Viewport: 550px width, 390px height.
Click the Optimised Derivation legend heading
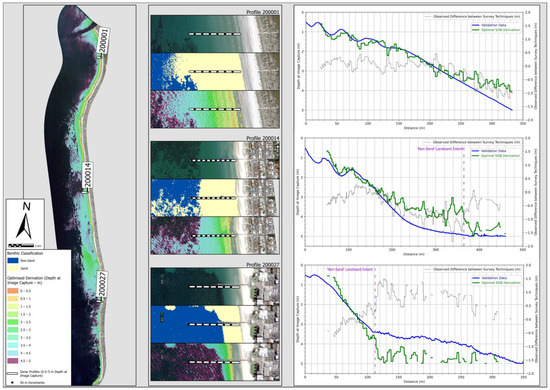(x=34, y=280)
